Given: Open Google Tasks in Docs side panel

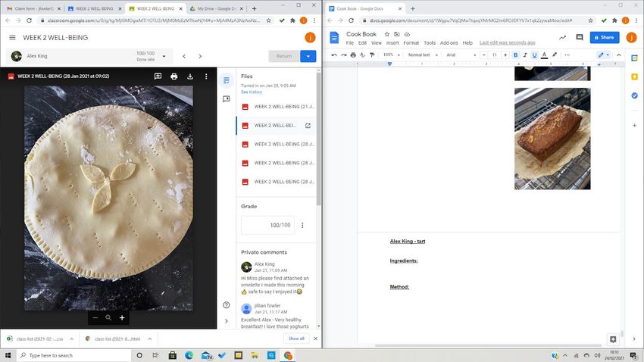Looking at the screenshot, I should click(635, 95).
